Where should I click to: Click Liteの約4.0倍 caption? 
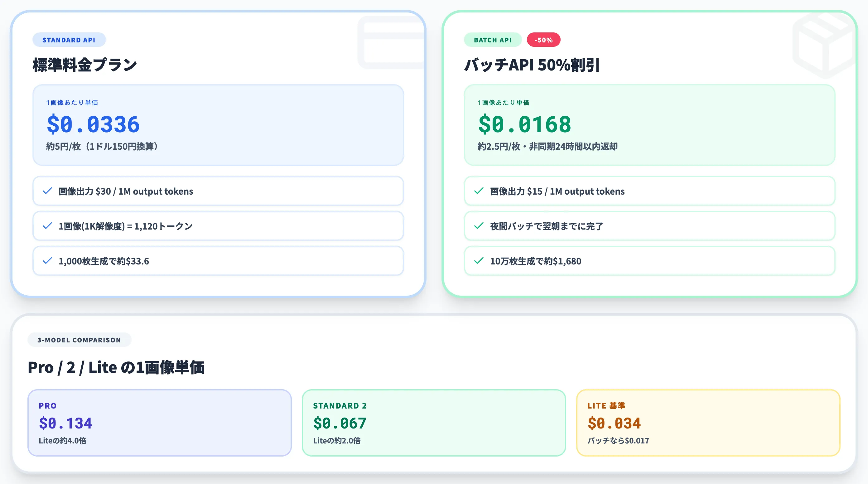coord(62,441)
